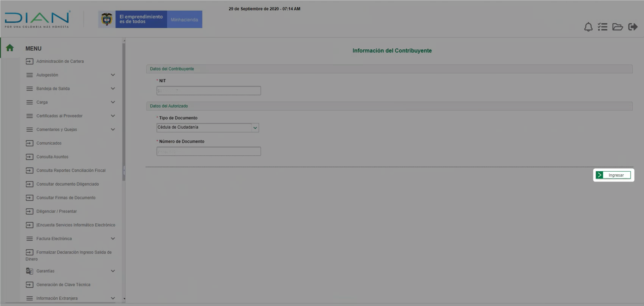The width and height of the screenshot is (644, 306).
Task: Focus the Número de Documento field
Action: 208,151
